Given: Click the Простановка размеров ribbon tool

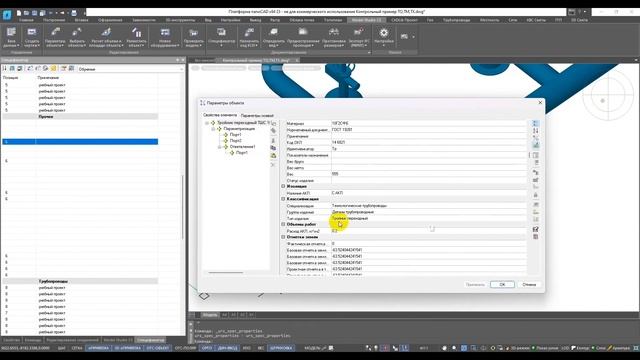Looking at the screenshot, I should point(333,37).
